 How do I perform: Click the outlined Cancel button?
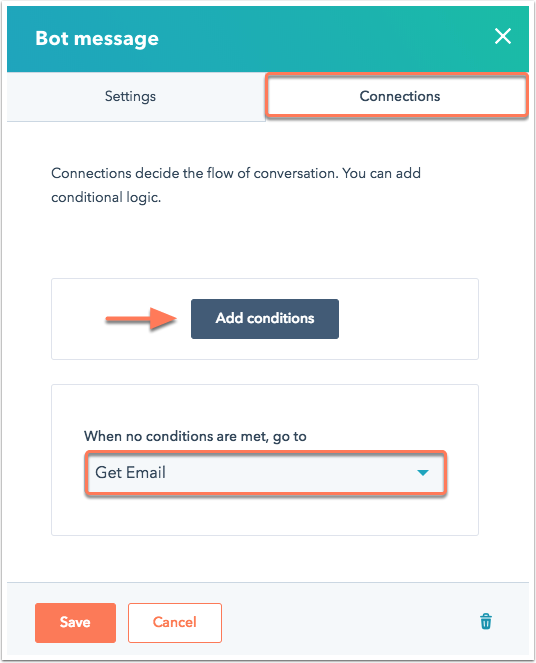[x=175, y=622]
